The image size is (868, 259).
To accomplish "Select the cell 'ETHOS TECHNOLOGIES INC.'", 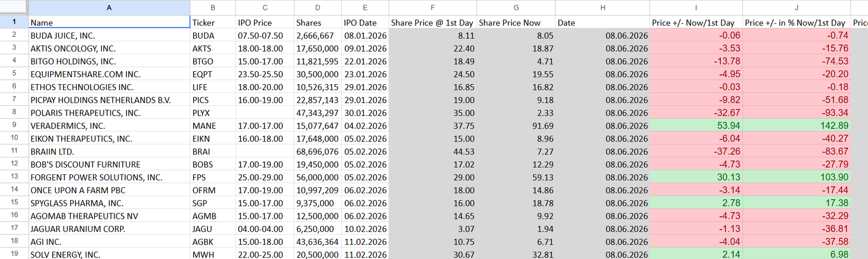I will pos(109,87).
